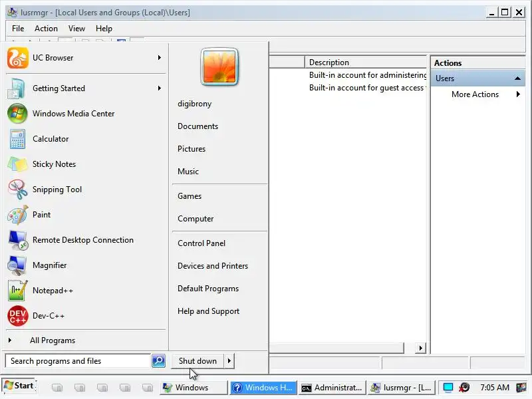Click the horizontal scrollbar right arrow
The image size is (532, 399).
pyautogui.click(x=421, y=348)
